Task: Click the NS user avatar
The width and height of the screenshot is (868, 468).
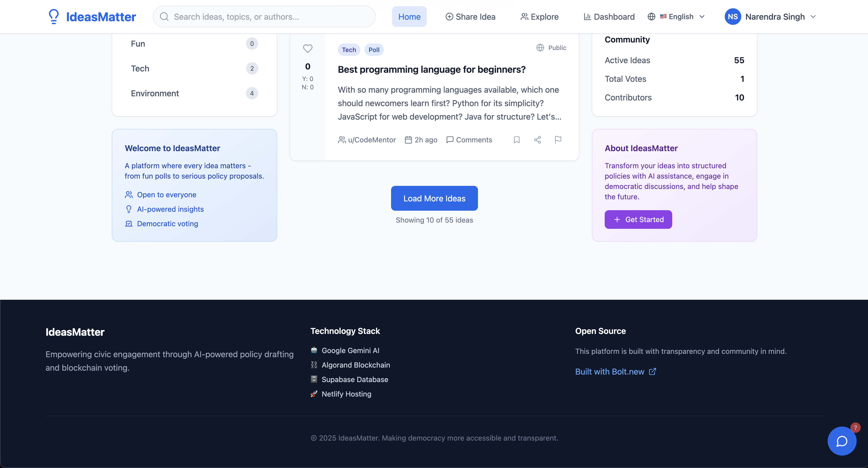Action: point(732,17)
